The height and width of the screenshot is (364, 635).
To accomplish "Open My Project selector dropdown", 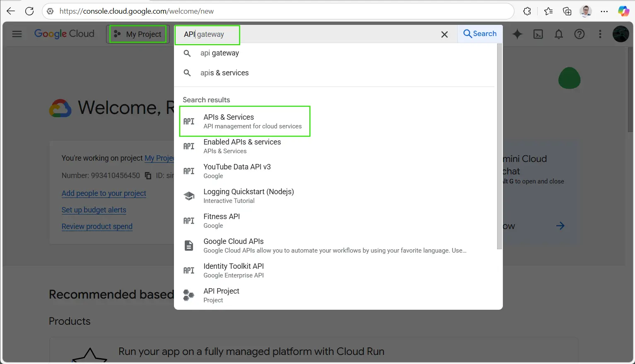I will click(138, 34).
